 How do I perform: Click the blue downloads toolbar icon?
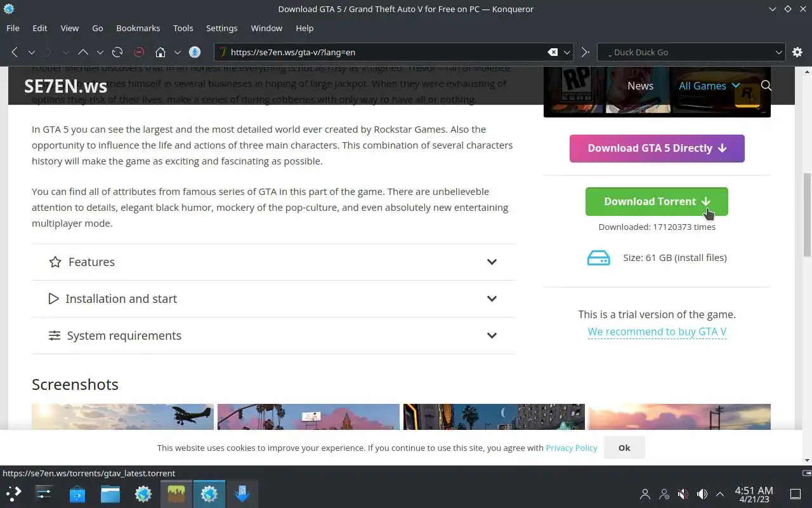point(195,52)
